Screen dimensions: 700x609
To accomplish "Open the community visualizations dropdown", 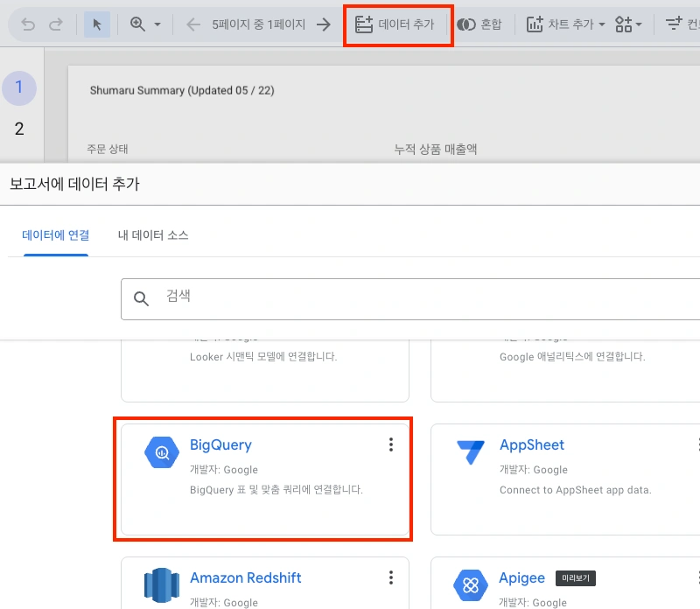I will click(x=628, y=24).
